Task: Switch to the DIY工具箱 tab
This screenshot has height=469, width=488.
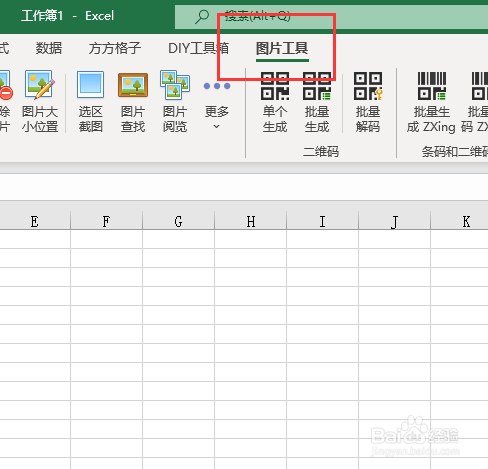Action: coord(198,48)
